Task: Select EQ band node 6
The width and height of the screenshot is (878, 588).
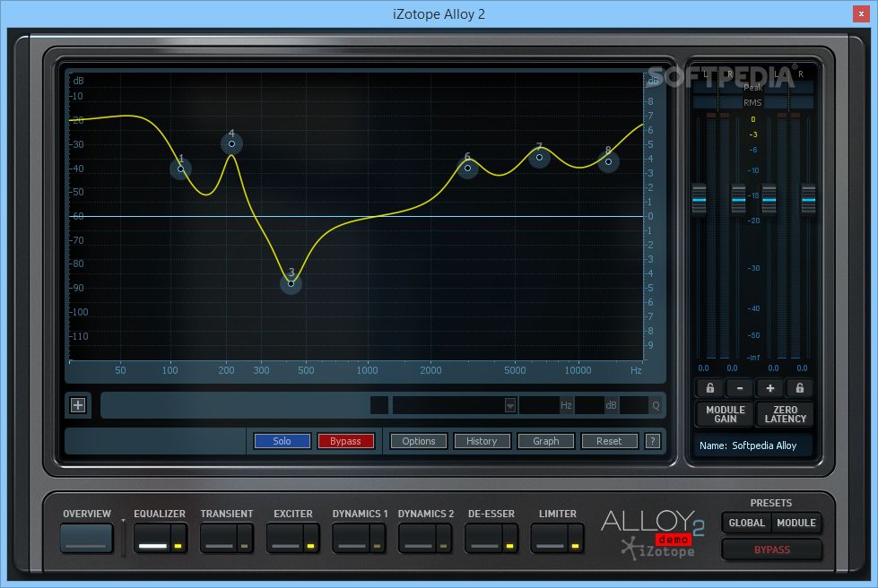Action: pyautogui.click(x=467, y=168)
